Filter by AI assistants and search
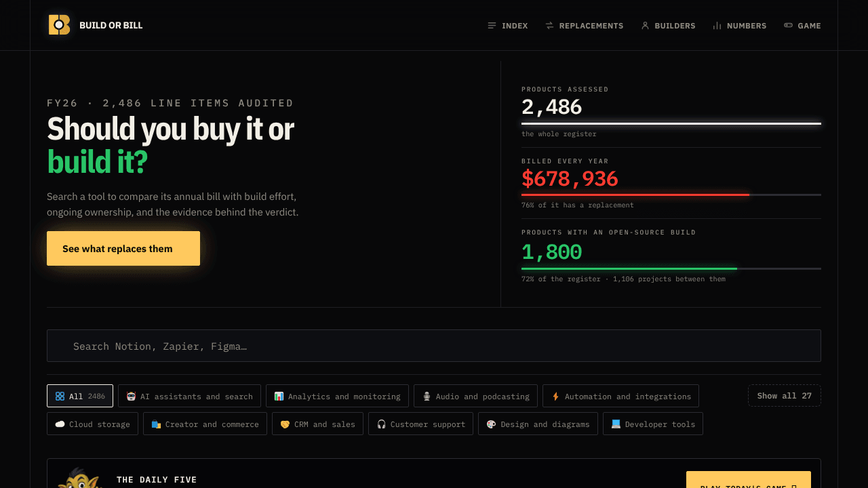Screen dimensions: 868x488 point(189,396)
